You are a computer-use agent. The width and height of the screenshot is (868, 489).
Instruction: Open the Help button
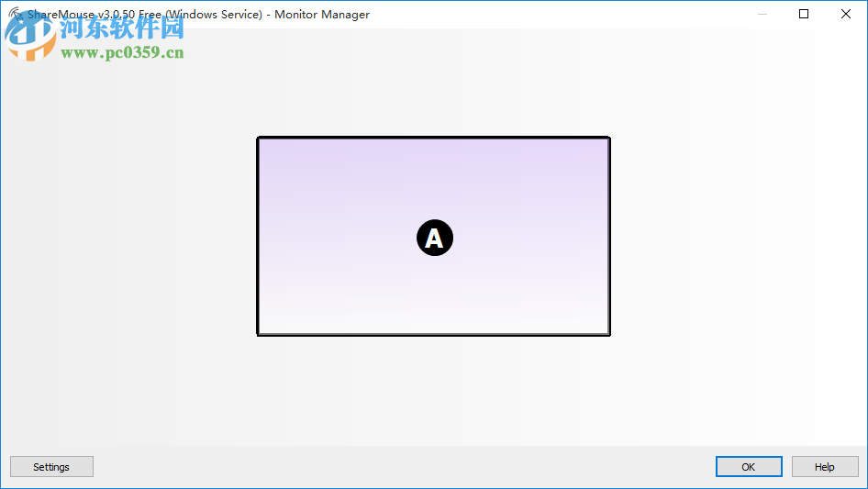click(824, 466)
